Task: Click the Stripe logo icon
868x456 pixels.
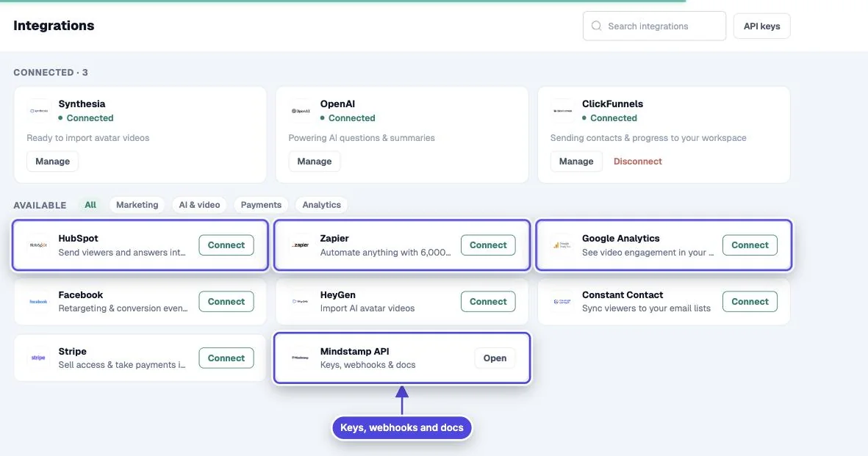Action: click(39, 358)
